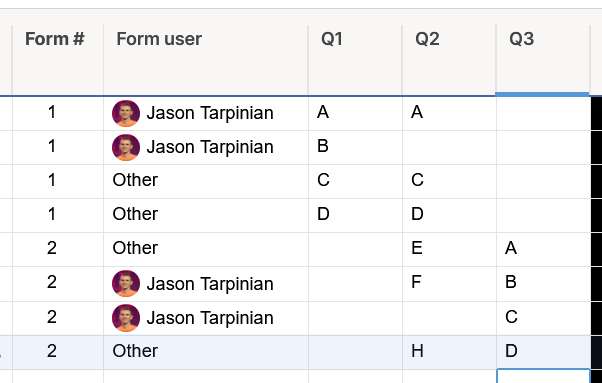602x383 pixels.
Task: Click Jason Tarpinian's avatar in the second row
Action: coord(126,147)
